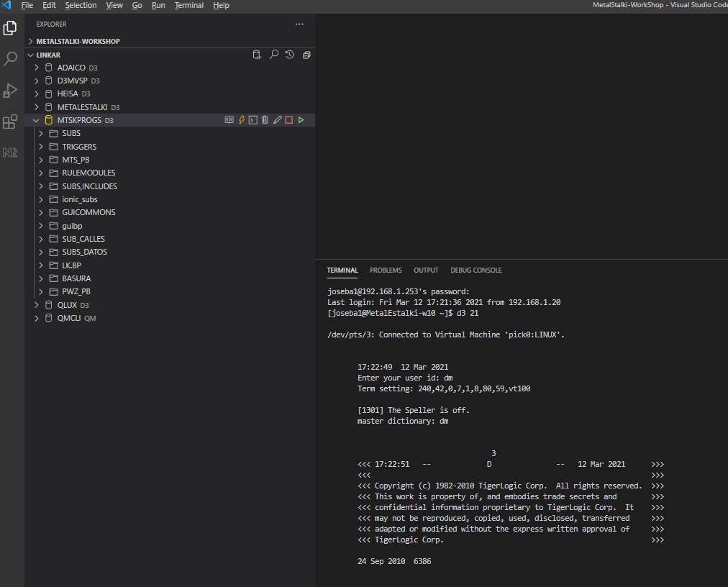This screenshot has width=728, height=587.
Task: Click the 'd3 21' command text in terminal
Action: (468, 313)
